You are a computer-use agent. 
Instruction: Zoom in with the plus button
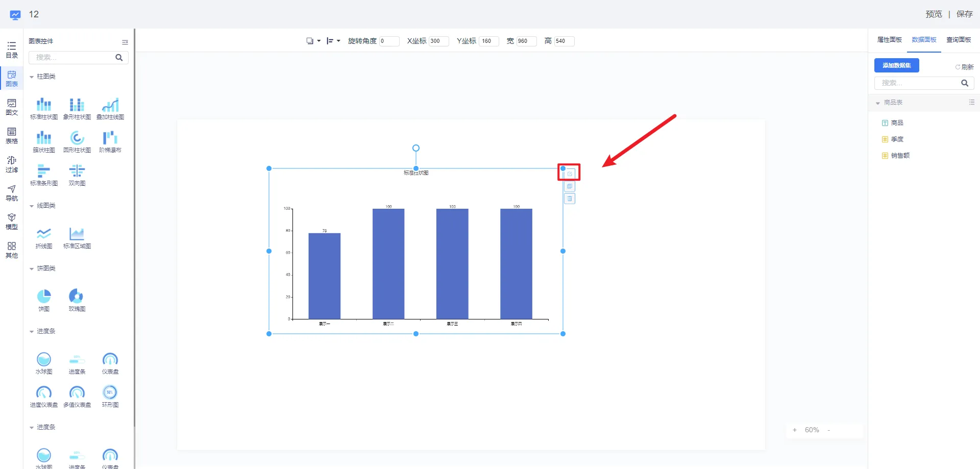click(x=795, y=430)
